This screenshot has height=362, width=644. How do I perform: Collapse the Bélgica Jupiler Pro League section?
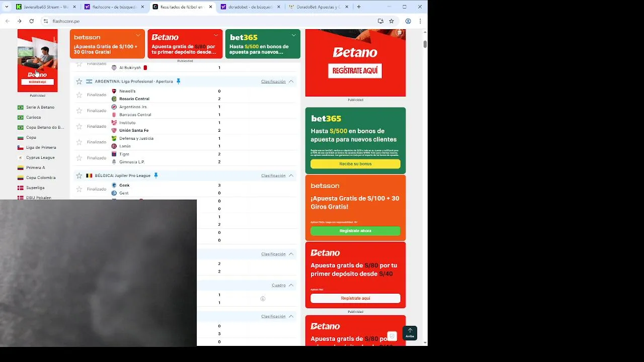tap(291, 175)
